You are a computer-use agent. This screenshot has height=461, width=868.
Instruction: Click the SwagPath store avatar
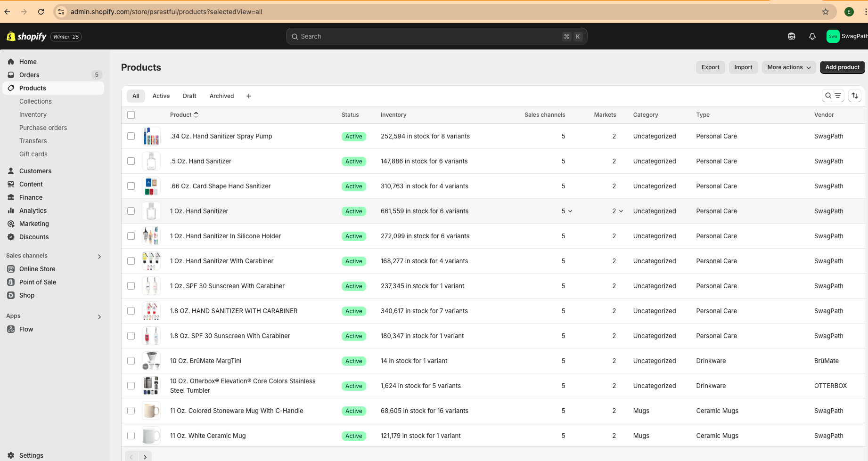(x=833, y=36)
